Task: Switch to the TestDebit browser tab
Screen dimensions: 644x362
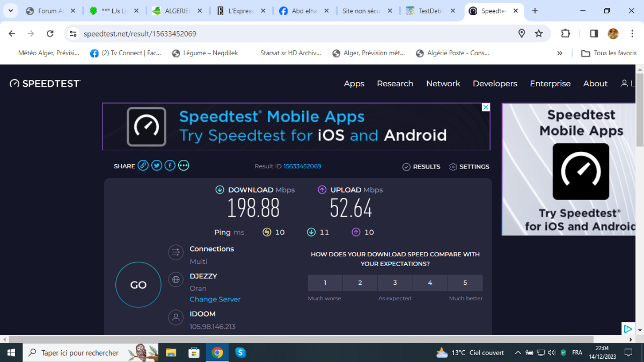Action: click(431, 11)
